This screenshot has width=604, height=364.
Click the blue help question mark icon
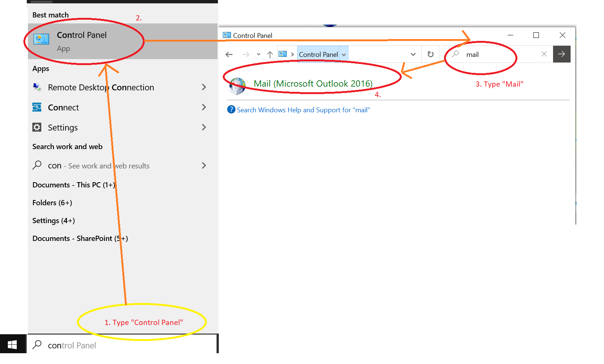tap(231, 110)
